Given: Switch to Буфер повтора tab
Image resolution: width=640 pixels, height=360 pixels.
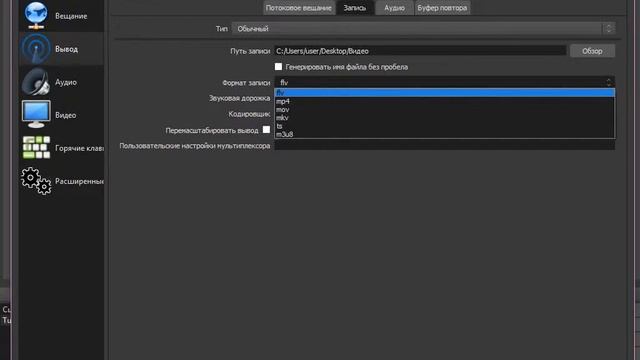Looking at the screenshot, I should 442,8.
